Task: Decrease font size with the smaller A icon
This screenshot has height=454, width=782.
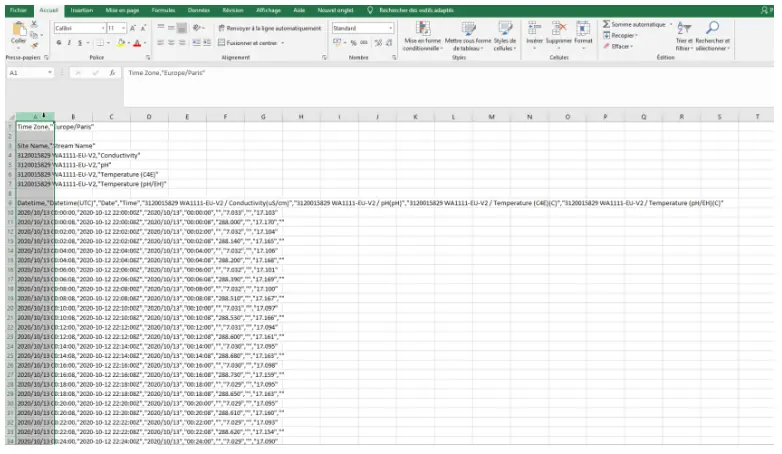Action: click(143, 28)
